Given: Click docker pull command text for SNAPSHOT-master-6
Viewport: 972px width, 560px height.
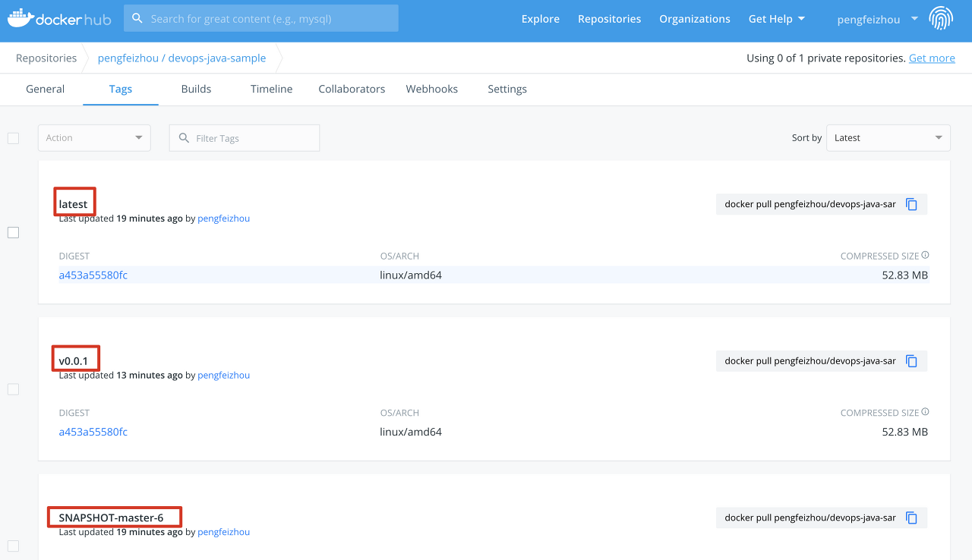Looking at the screenshot, I should pyautogui.click(x=810, y=518).
